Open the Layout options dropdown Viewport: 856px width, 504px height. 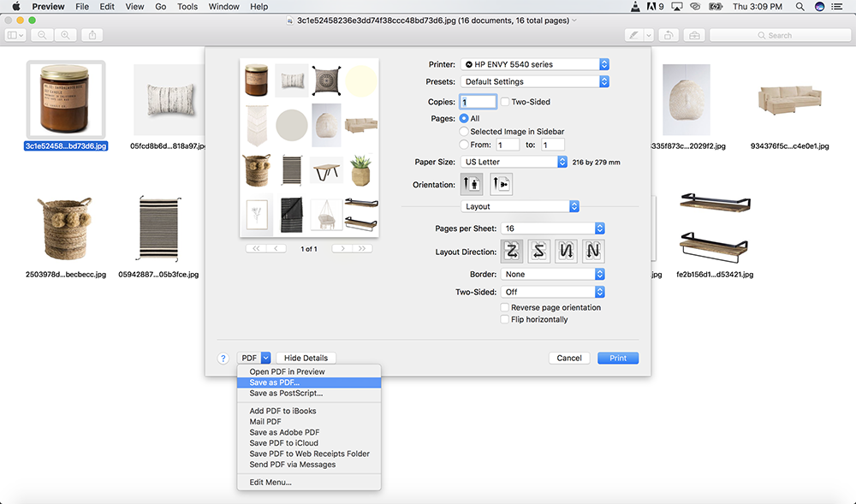pos(520,207)
